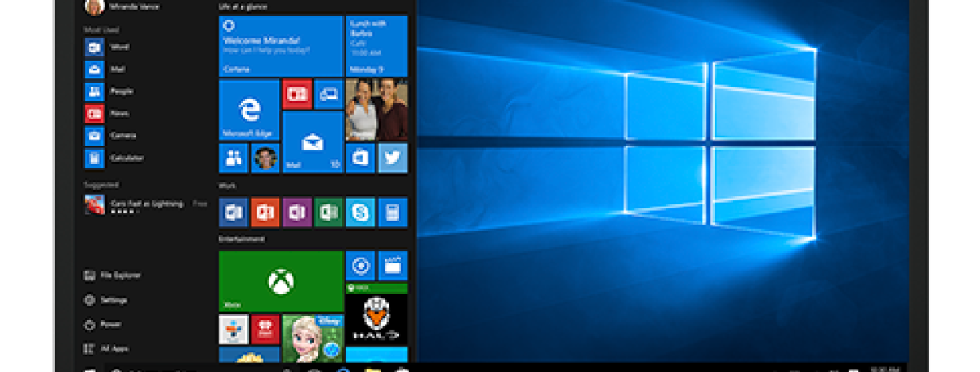Open the Twitter tile
The width and height of the screenshot is (980, 372).
(393, 158)
